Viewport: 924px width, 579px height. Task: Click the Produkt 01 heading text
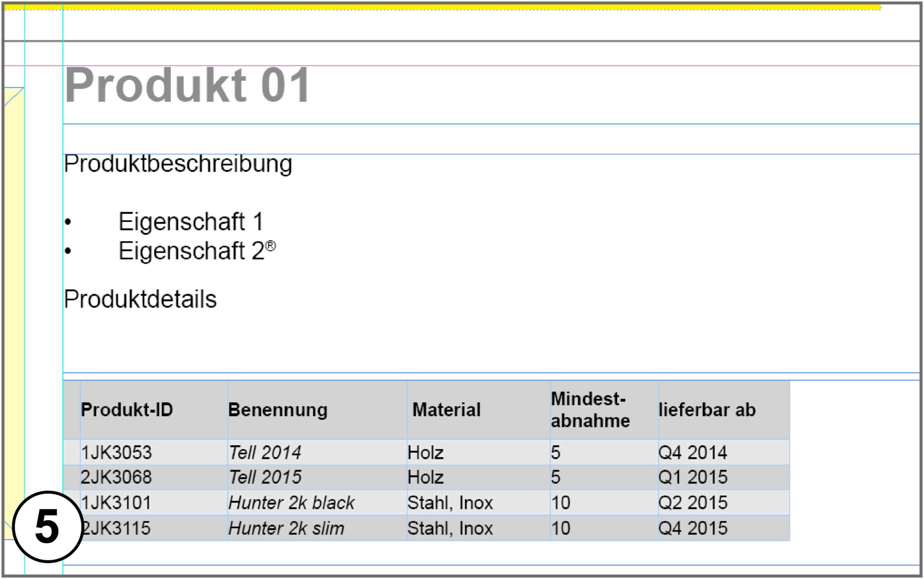(x=187, y=85)
